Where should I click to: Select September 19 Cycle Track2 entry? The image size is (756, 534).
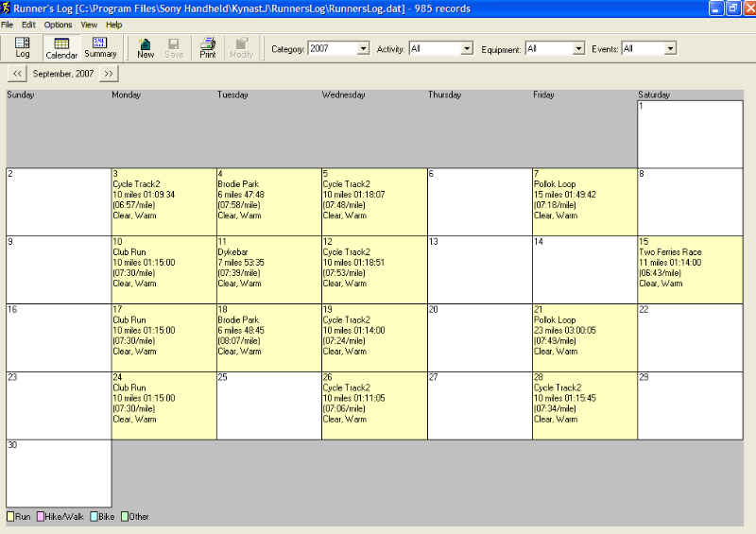(374, 338)
